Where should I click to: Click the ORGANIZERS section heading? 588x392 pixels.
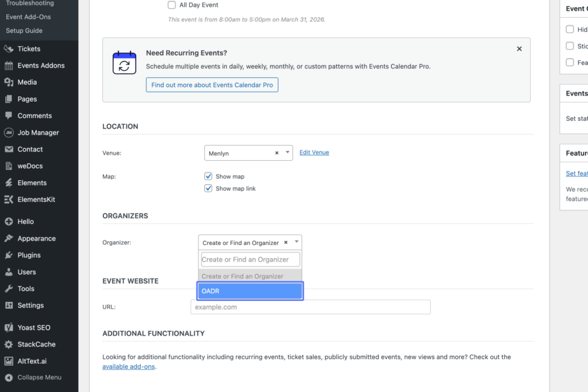pos(125,216)
